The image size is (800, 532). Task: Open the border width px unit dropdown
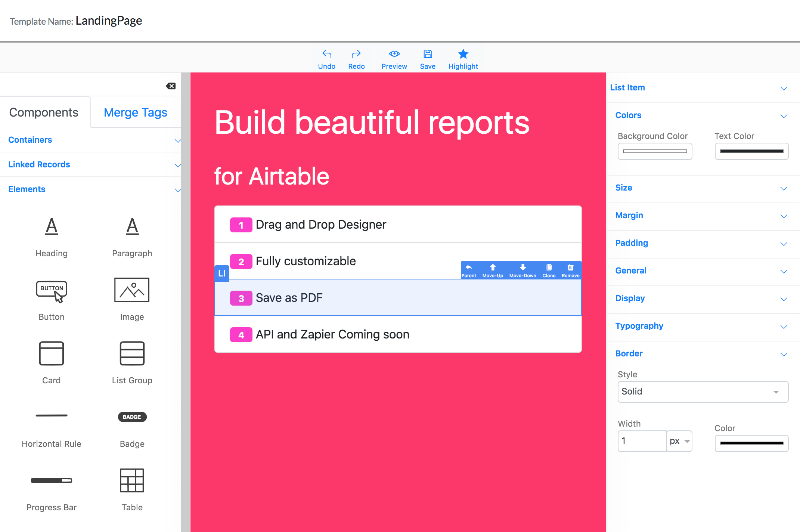[x=679, y=441]
